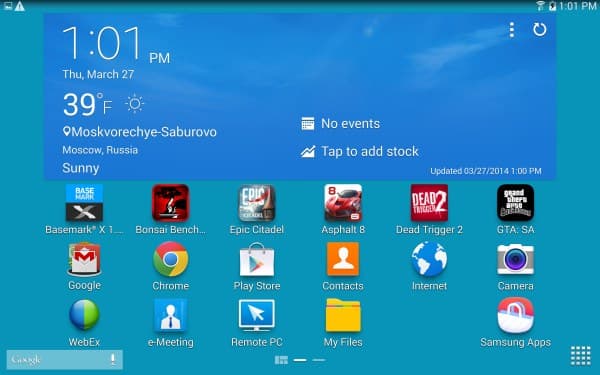This screenshot has width=600, height=375.
Task: Click the Google search bar
Action: [65, 359]
